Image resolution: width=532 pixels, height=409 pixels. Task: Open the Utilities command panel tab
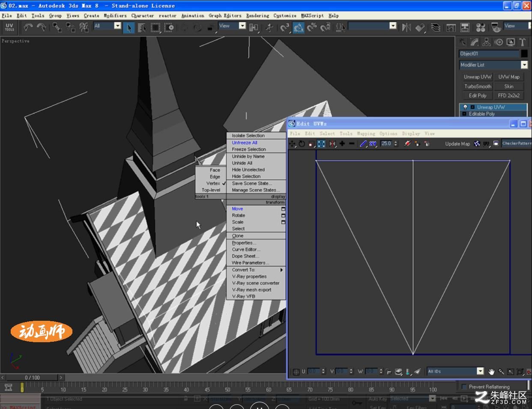coord(523,42)
